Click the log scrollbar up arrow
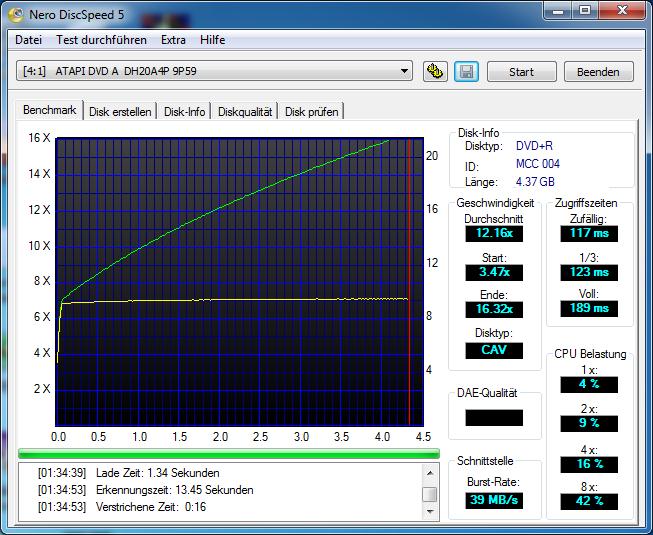 pyautogui.click(x=430, y=473)
